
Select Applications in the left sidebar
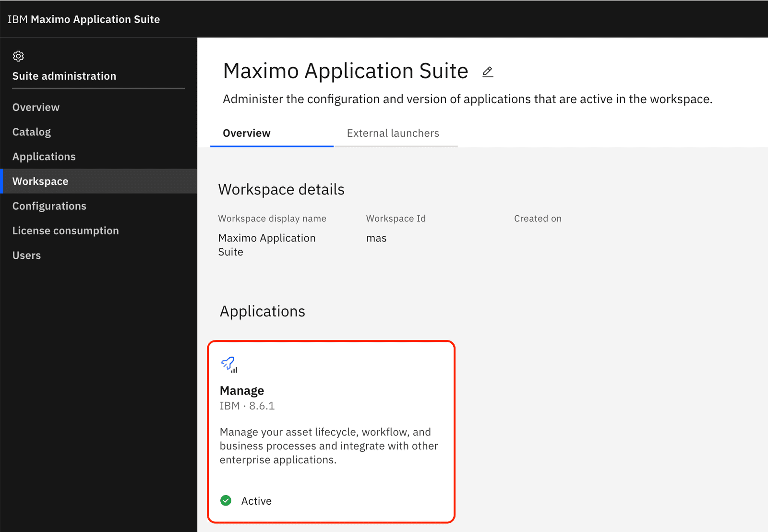pos(44,156)
